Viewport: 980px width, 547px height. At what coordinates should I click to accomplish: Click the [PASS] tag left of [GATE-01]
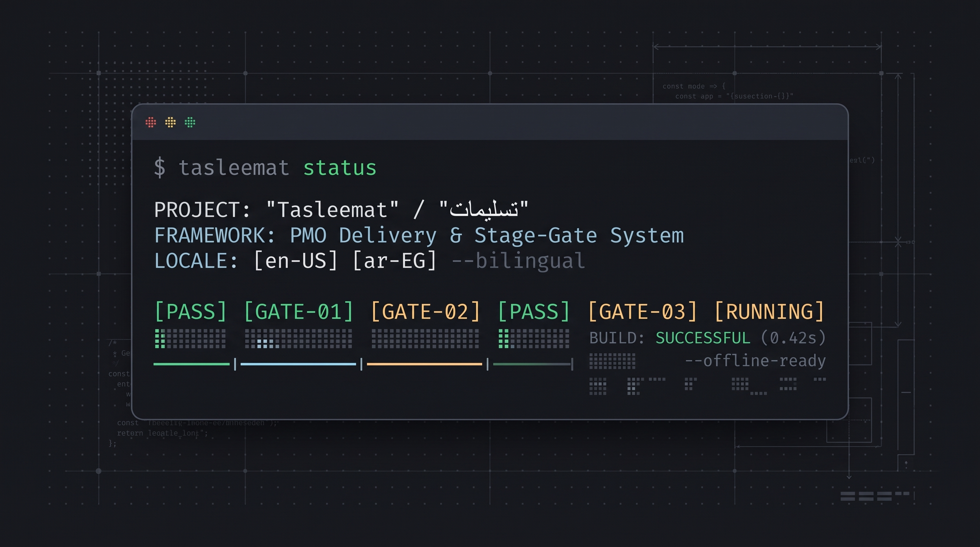[191, 312]
